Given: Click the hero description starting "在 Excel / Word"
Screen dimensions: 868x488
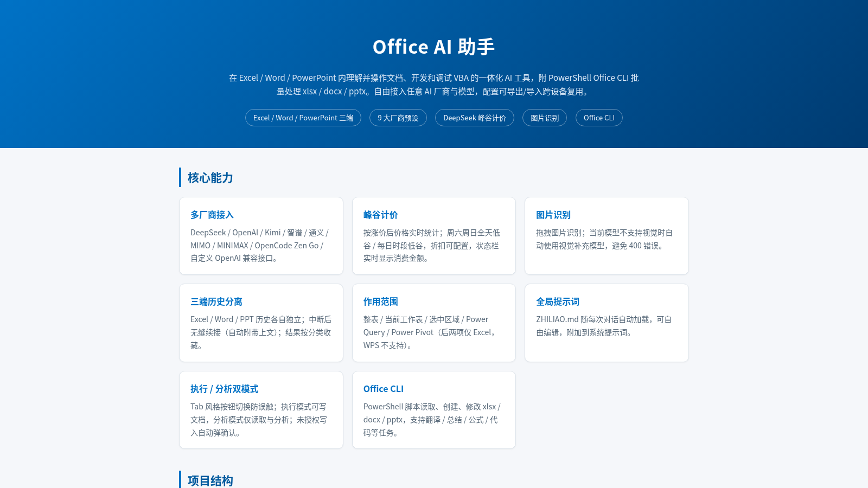Looking at the screenshot, I should (x=434, y=85).
